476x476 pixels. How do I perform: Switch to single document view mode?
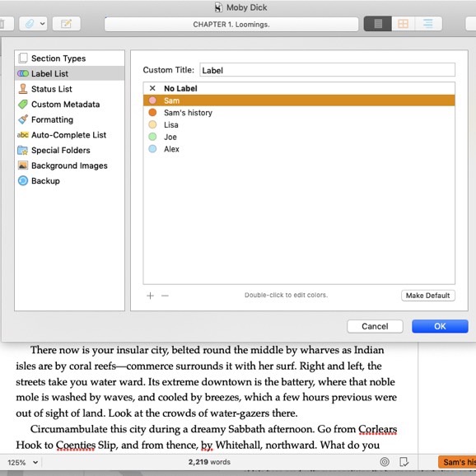(378, 24)
